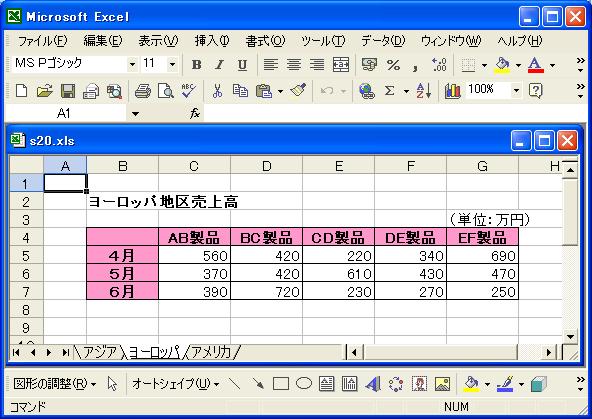The image size is (592, 419).
Task: Open the Chart Wizard icon
Action: [452, 91]
